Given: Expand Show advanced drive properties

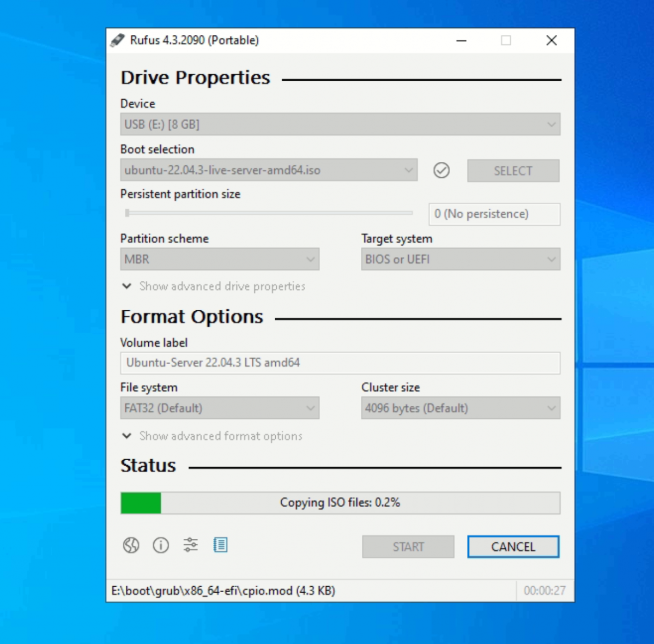Looking at the screenshot, I should (x=213, y=286).
